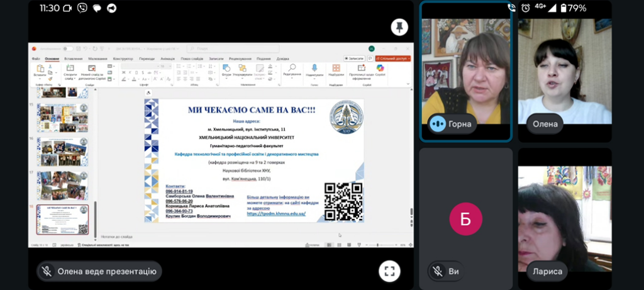Click the Paste (Вставити) clipboard icon
The image size is (644, 290).
(40, 69)
